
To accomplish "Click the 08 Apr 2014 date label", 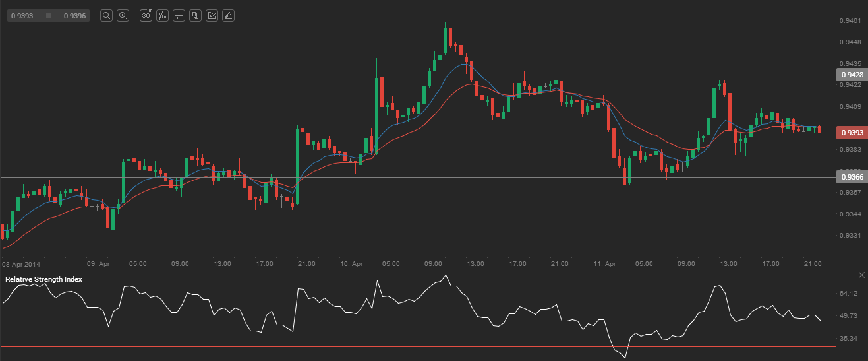I will [22, 263].
